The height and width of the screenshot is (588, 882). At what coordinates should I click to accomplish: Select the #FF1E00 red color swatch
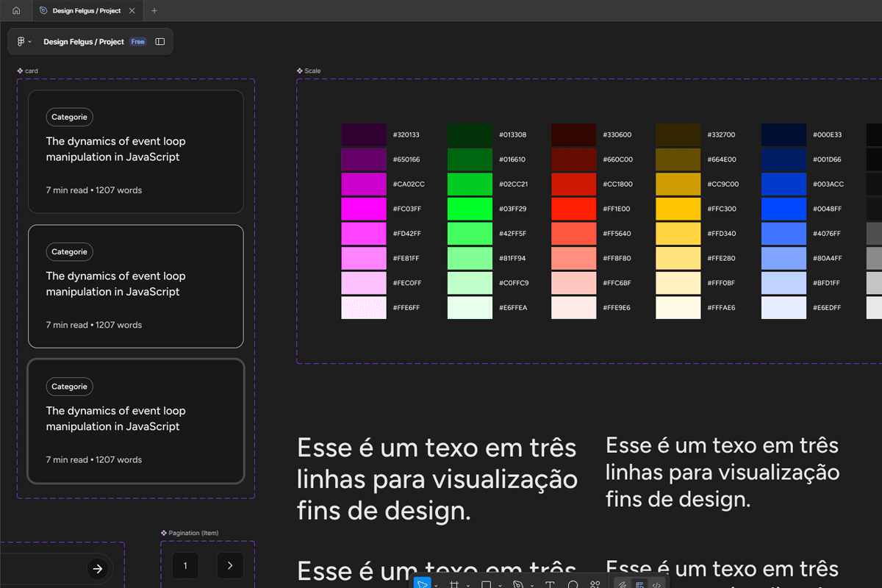pyautogui.click(x=573, y=209)
